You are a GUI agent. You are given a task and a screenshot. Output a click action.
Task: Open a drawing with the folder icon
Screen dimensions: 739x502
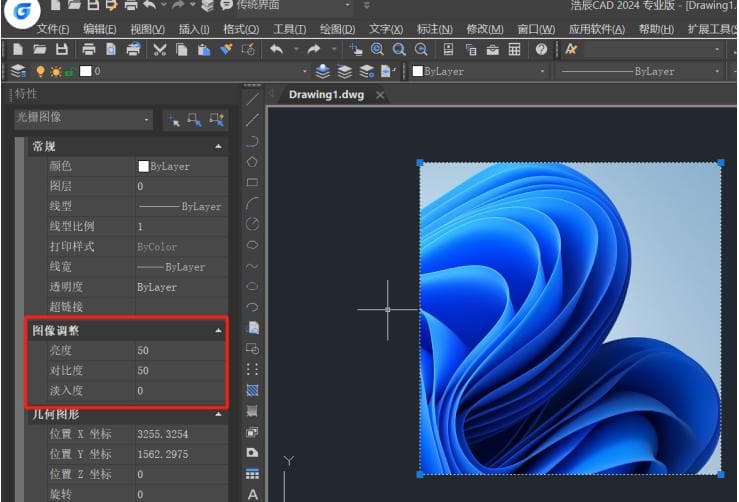coord(40,49)
